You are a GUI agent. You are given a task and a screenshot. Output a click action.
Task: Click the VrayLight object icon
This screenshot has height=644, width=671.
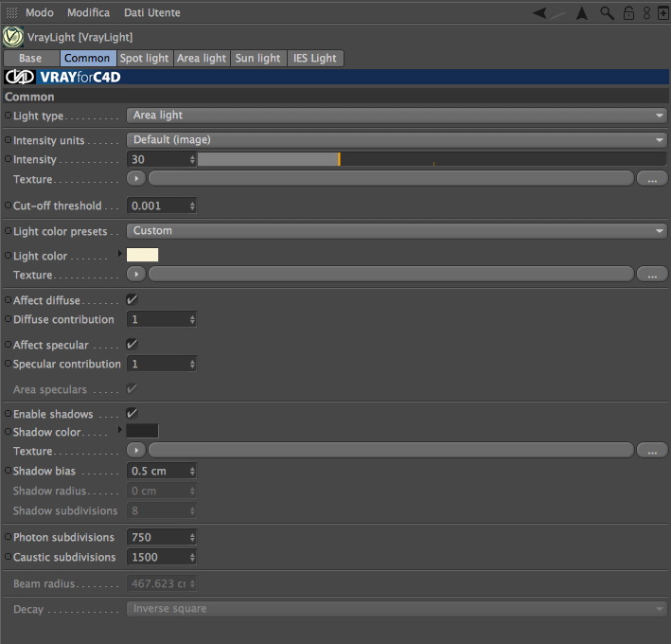click(x=13, y=37)
